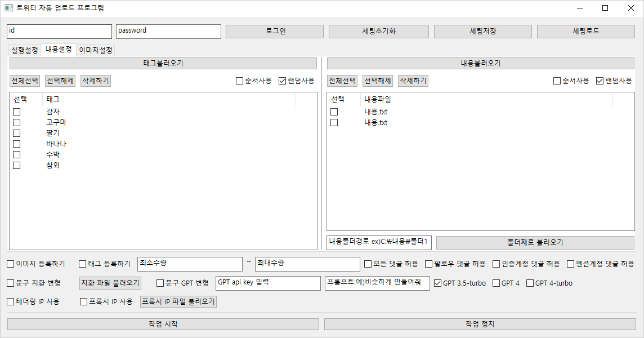Enable 모든 댓글 허용 checkbox
Image resolution: width=644 pixels, height=338 pixels.
pos(368,264)
